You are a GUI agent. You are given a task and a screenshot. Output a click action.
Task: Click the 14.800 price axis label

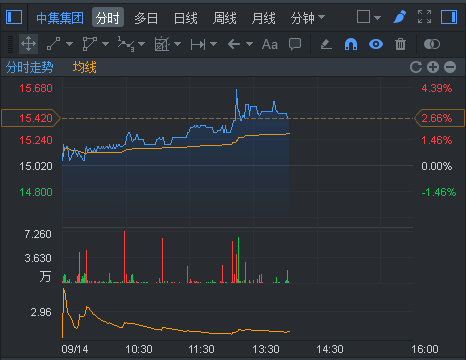(x=36, y=192)
